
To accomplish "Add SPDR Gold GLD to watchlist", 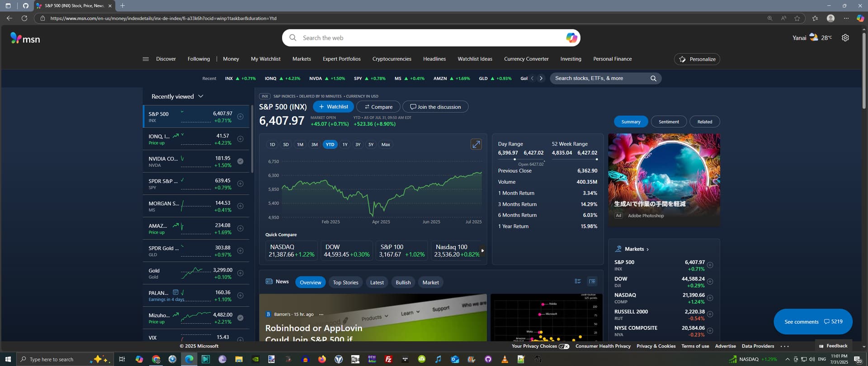I will tap(241, 251).
